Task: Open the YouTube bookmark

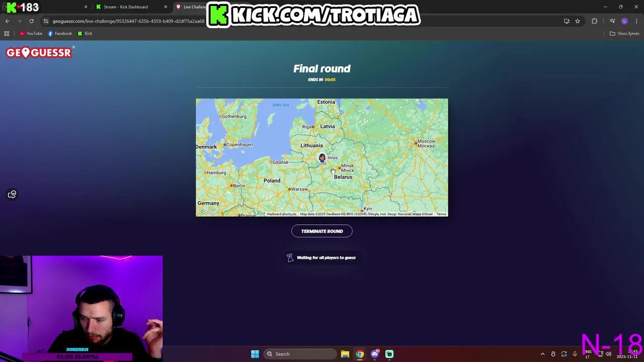Action: click(31, 34)
